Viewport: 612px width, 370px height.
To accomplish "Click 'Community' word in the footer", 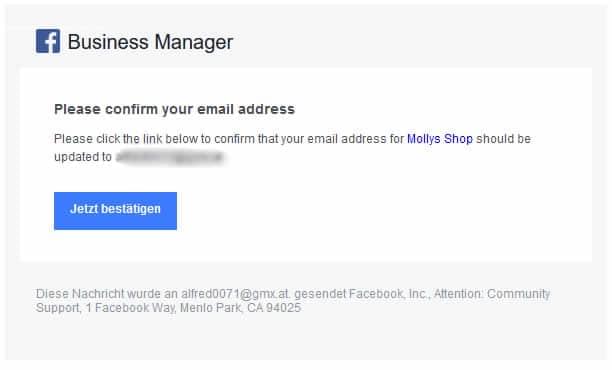I will [519, 294].
